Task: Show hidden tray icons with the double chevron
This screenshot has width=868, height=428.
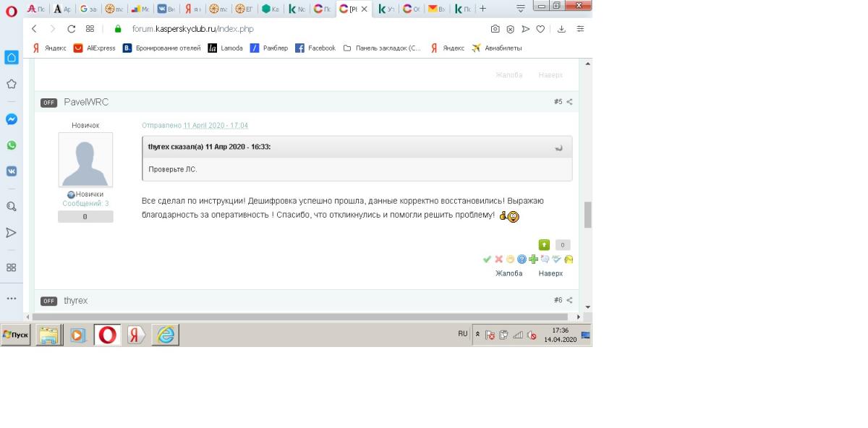Action: point(477,334)
